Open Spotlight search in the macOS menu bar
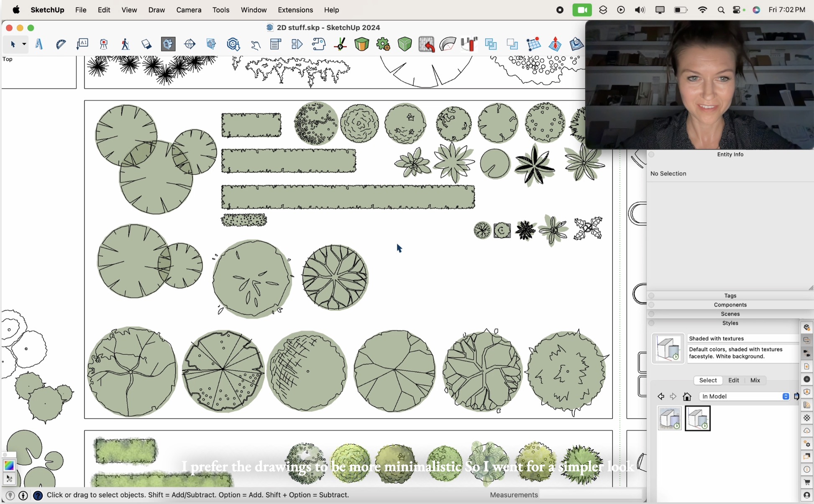The image size is (814, 504). point(721,10)
